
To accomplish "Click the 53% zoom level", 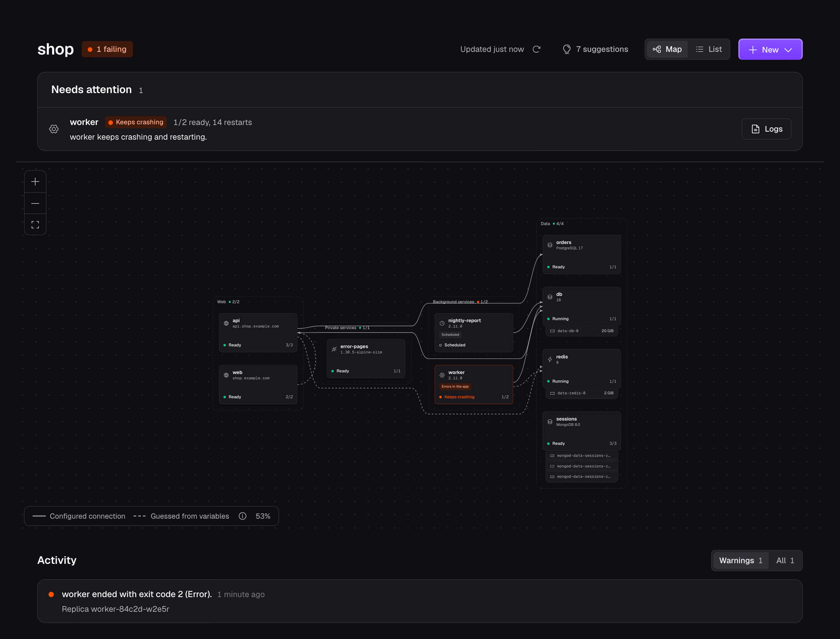I will click(263, 516).
